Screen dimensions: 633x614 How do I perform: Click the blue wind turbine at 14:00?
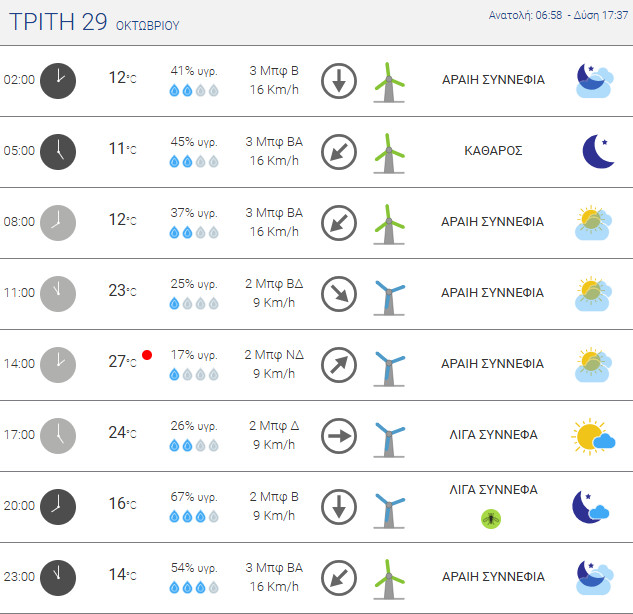(x=389, y=367)
